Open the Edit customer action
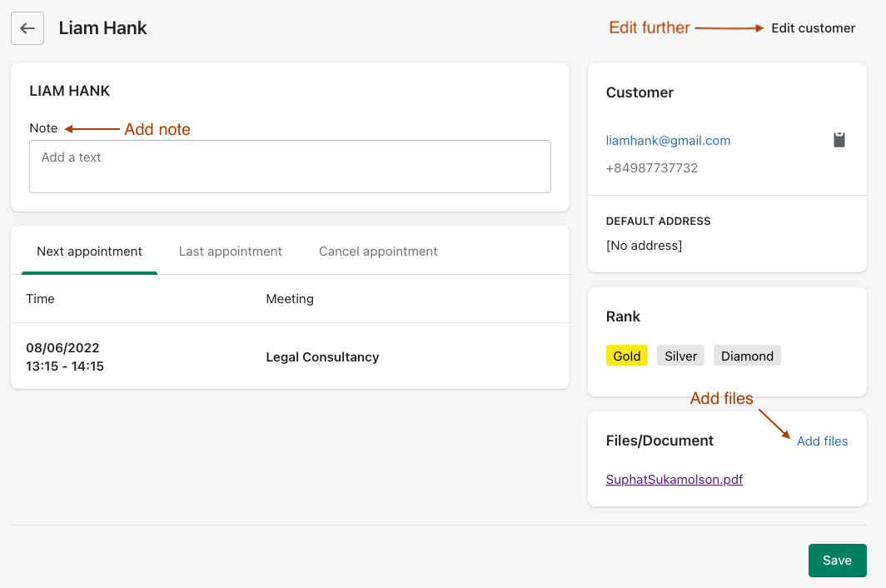886x588 pixels. (x=813, y=28)
